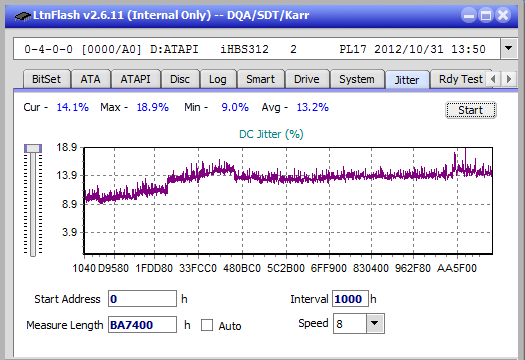Viewport: 525px width, 360px height.
Task: Click the y-axis label 13.9
Action: click(67, 175)
